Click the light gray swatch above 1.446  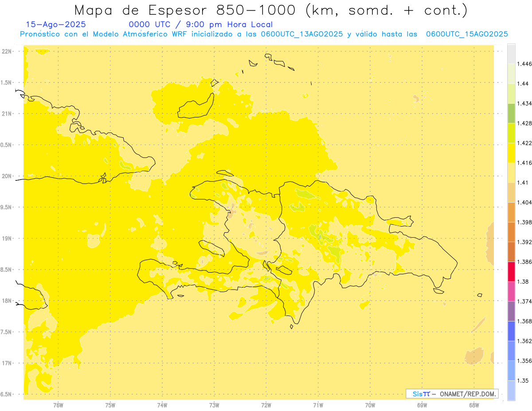click(511, 54)
